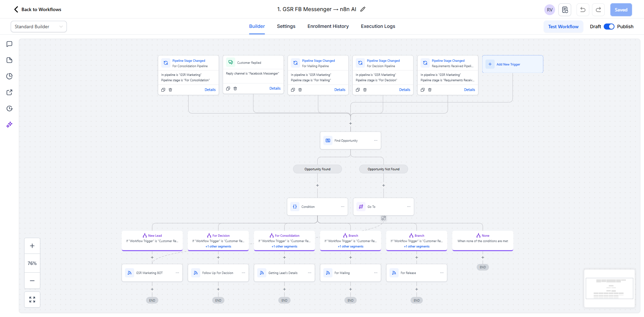Viewport: 644px width, 317px height.
Task: Toggle the Draft/Publish switch
Action: pyautogui.click(x=609, y=27)
